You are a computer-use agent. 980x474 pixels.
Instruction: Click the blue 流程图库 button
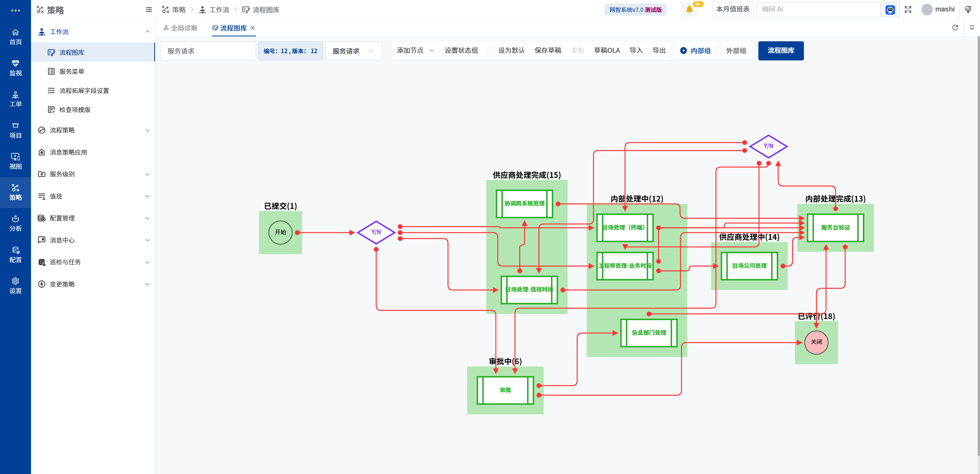click(781, 50)
